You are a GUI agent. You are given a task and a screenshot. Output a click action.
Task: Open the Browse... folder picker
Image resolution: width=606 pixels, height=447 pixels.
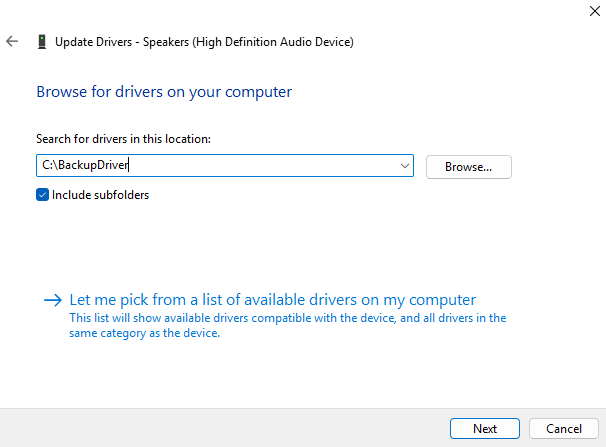[469, 167]
